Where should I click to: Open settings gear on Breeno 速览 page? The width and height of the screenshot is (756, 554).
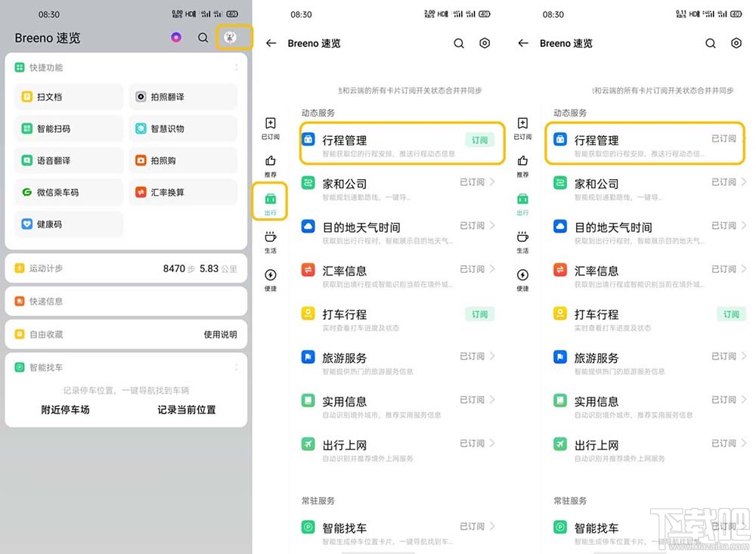(x=485, y=43)
